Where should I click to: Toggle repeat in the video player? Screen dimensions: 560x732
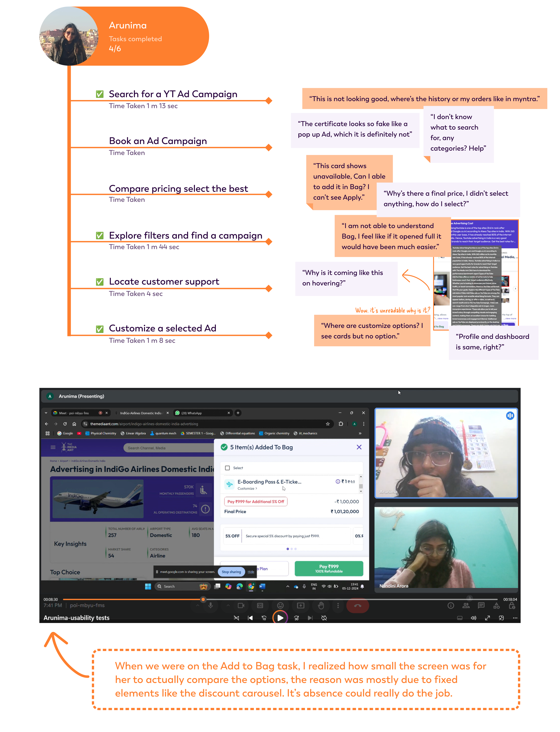[324, 618]
